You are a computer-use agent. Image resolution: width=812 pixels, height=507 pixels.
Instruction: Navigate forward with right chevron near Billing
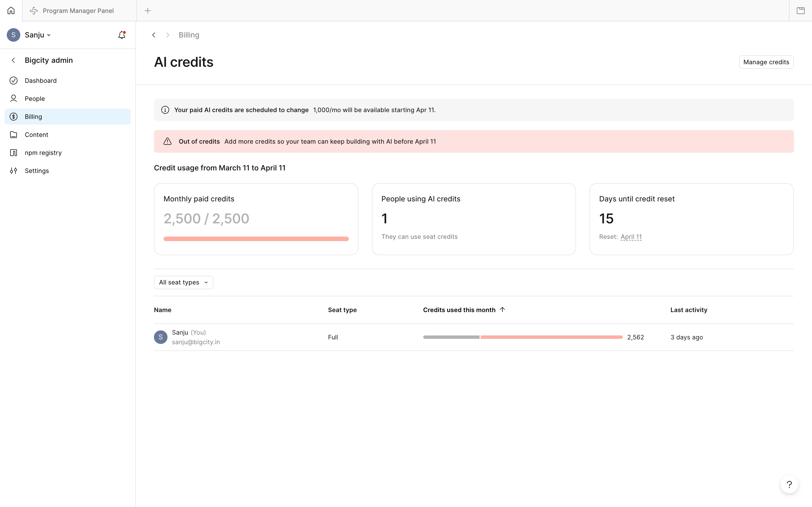tap(167, 35)
